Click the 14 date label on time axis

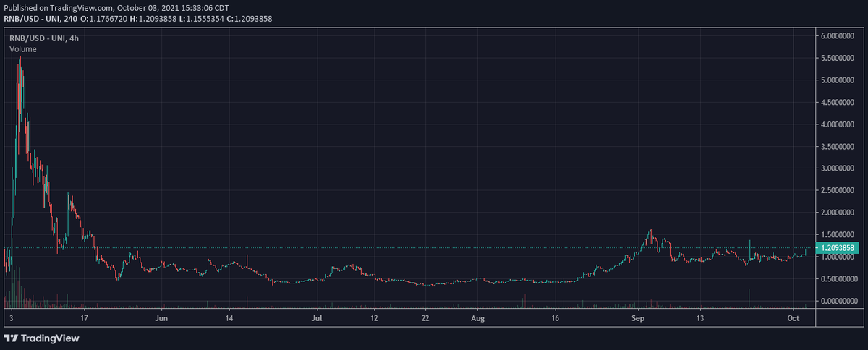point(229,317)
